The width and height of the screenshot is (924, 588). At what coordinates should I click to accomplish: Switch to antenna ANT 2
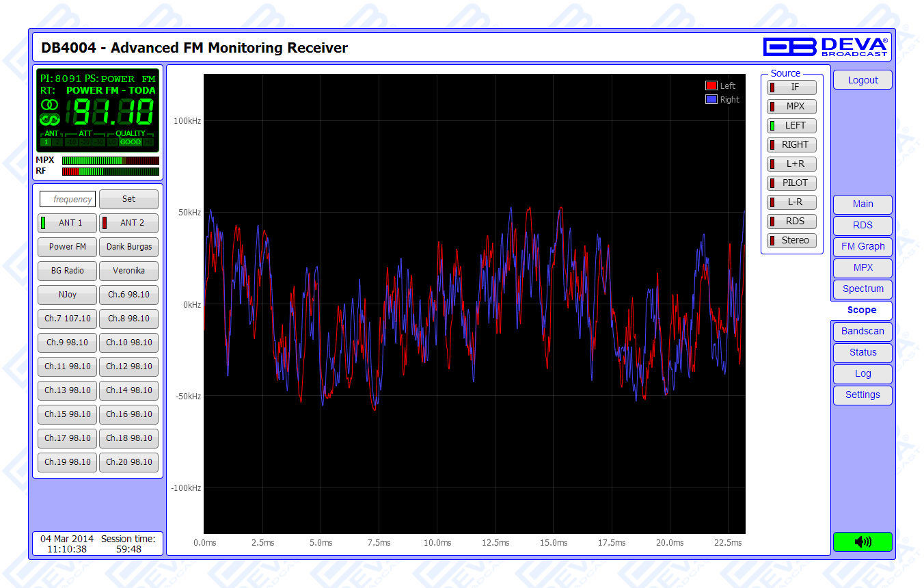(128, 223)
